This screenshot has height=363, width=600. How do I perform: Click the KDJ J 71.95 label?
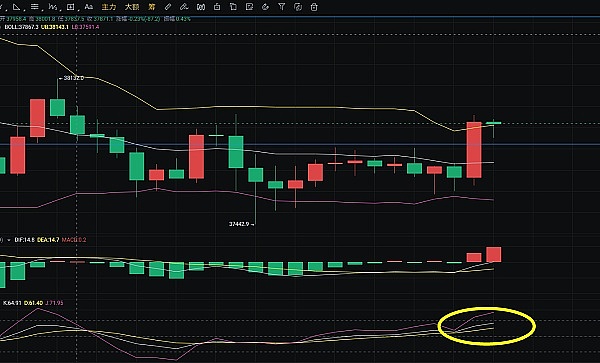tap(54, 303)
